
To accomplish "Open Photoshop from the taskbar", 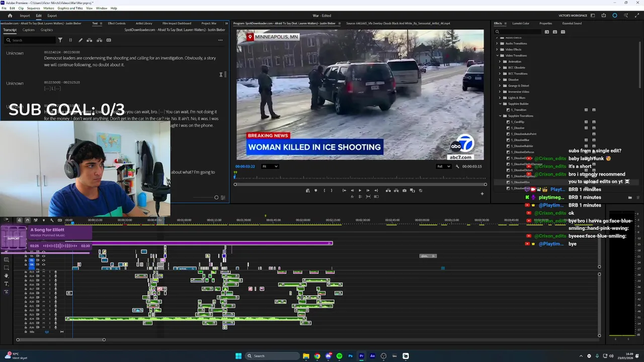I will pos(350,356).
